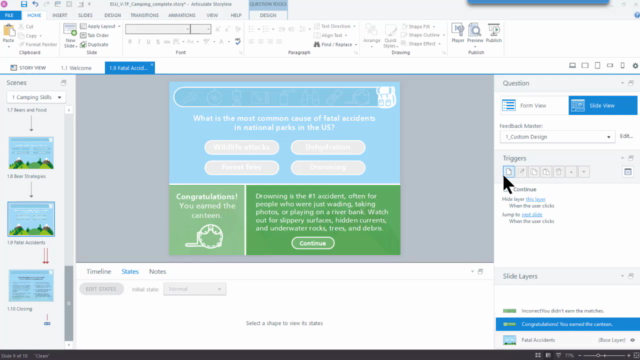Create a new trigger with the page icon

click(509, 172)
